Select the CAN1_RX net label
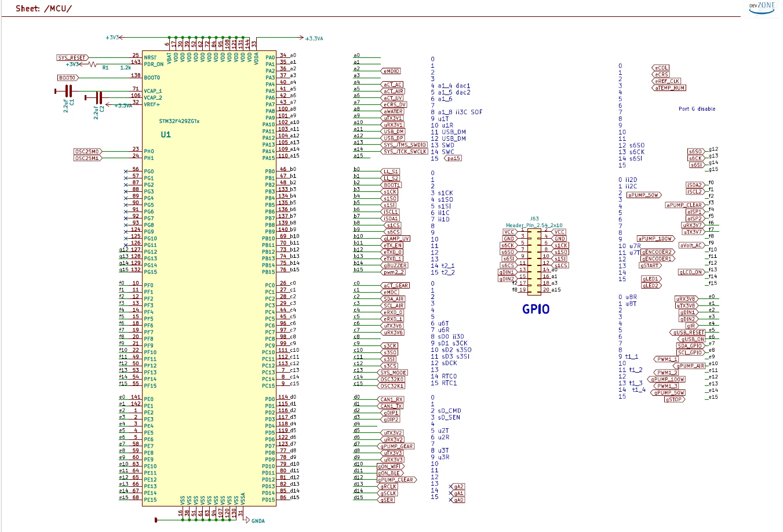Viewport: 783px width, 532px height. click(x=392, y=399)
